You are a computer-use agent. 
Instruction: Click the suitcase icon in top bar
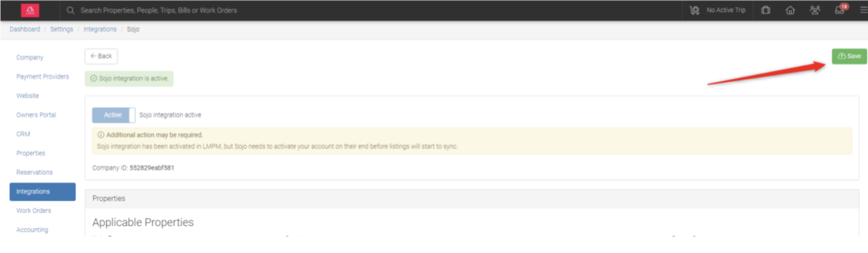pyautogui.click(x=766, y=10)
